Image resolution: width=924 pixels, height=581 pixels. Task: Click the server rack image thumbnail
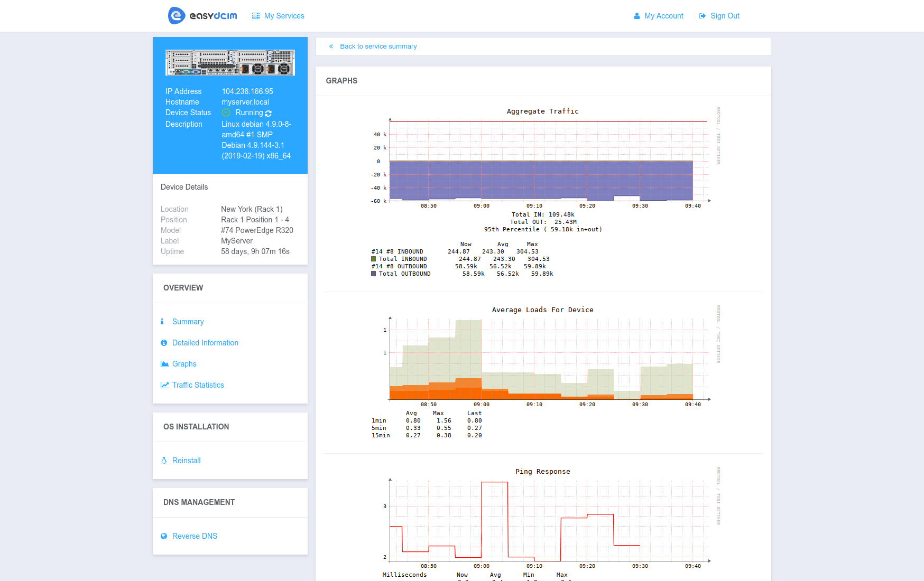(x=230, y=63)
